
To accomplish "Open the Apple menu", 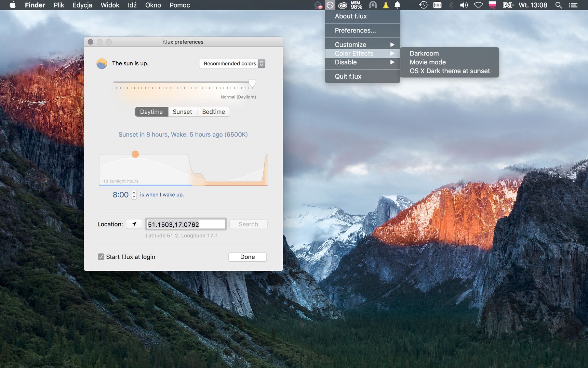I will click(x=13, y=5).
